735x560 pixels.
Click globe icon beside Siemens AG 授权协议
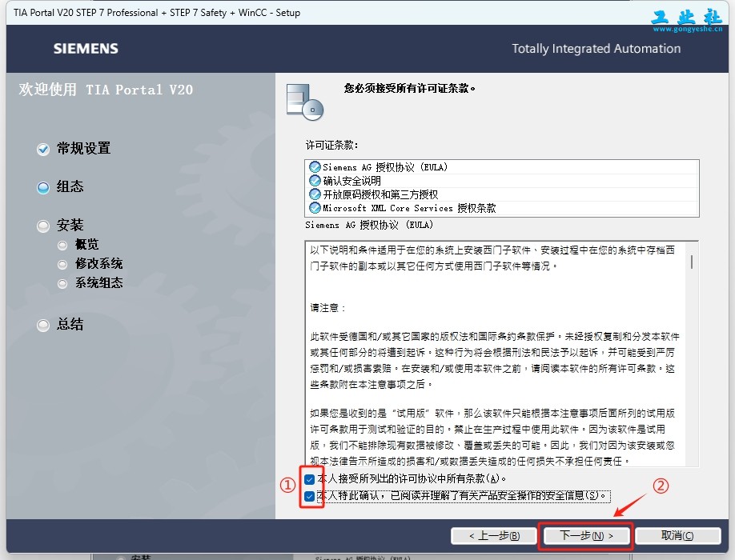click(315, 167)
